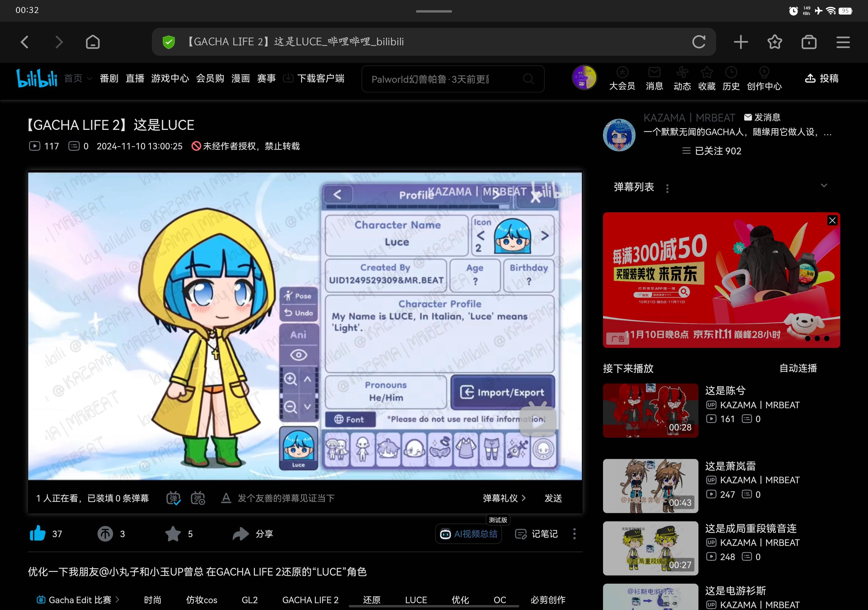Screen dimensions: 868x610
Task: Open the 漫画 nav item
Action: (241, 78)
